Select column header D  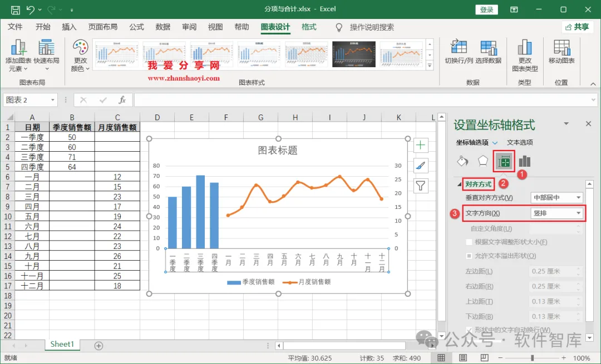click(157, 117)
